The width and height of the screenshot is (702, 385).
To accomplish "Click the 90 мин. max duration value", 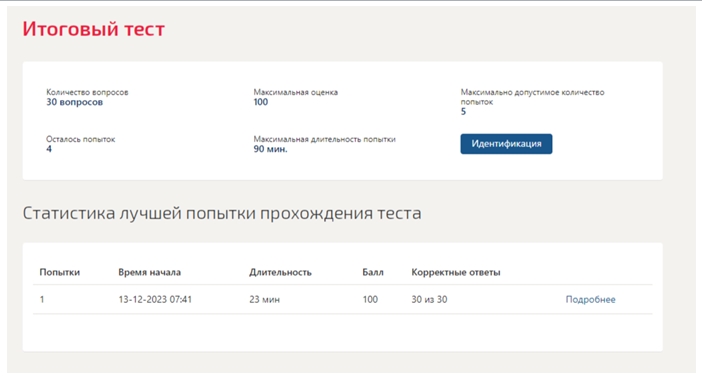I will click(x=270, y=149).
